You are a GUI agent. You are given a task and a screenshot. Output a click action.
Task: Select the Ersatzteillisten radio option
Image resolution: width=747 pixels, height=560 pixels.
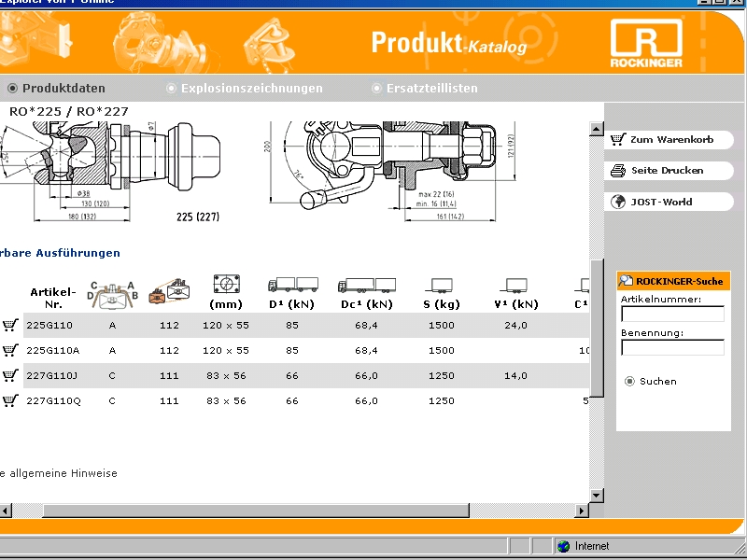(x=377, y=89)
